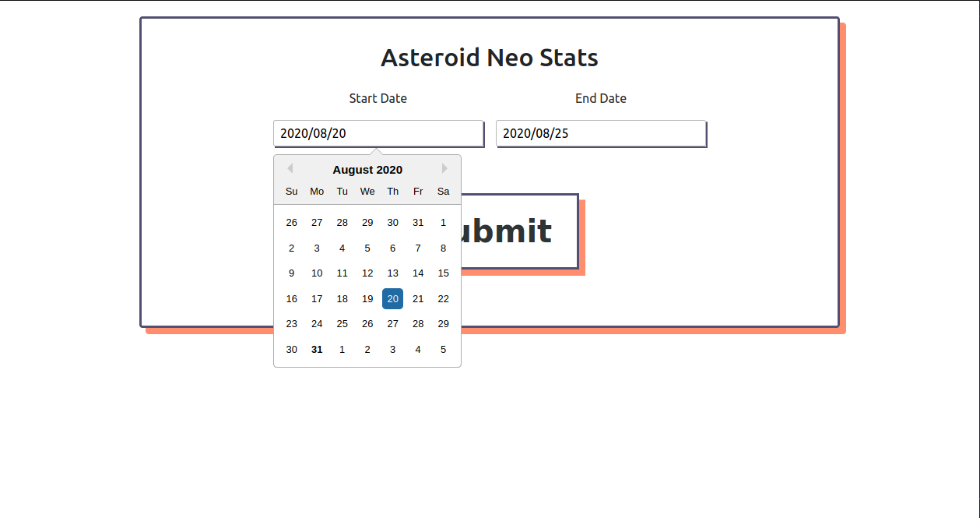Pick July 26 in the first row
The width and height of the screenshot is (980, 518).
(x=291, y=223)
